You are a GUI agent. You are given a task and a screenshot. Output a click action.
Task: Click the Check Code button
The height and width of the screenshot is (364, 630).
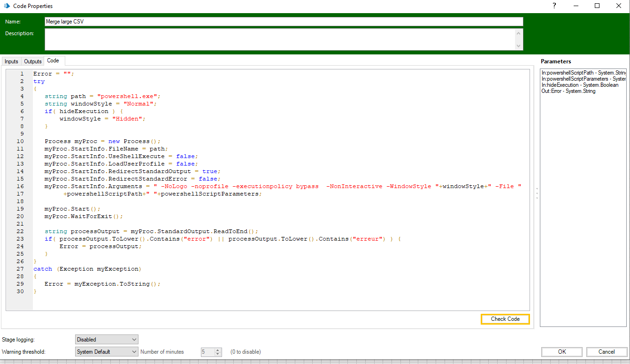click(505, 319)
